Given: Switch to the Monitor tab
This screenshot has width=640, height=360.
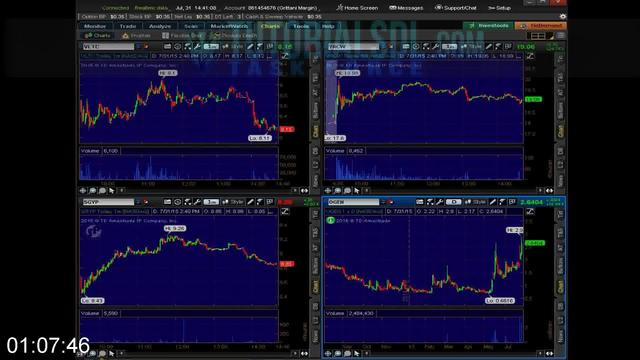Looking at the screenshot, I should pyautogui.click(x=95, y=26).
